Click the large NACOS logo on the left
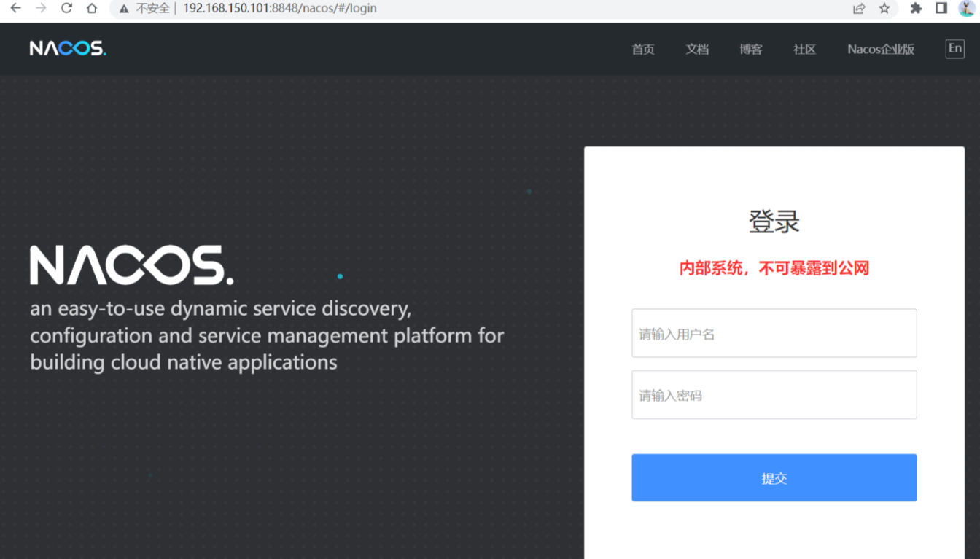The image size is (980, 559). (x=131, y=265)
